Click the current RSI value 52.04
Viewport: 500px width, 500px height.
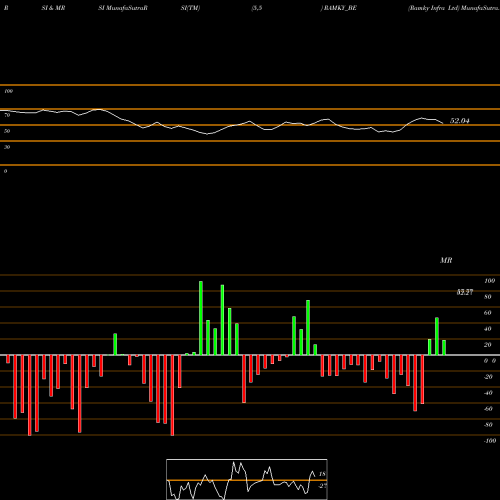tap(460, 121)
